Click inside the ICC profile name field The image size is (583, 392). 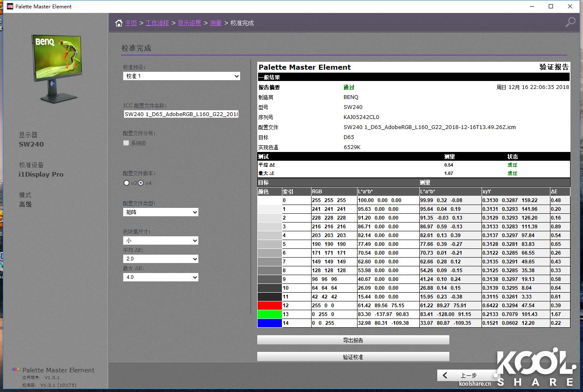[x=181, y=114]
